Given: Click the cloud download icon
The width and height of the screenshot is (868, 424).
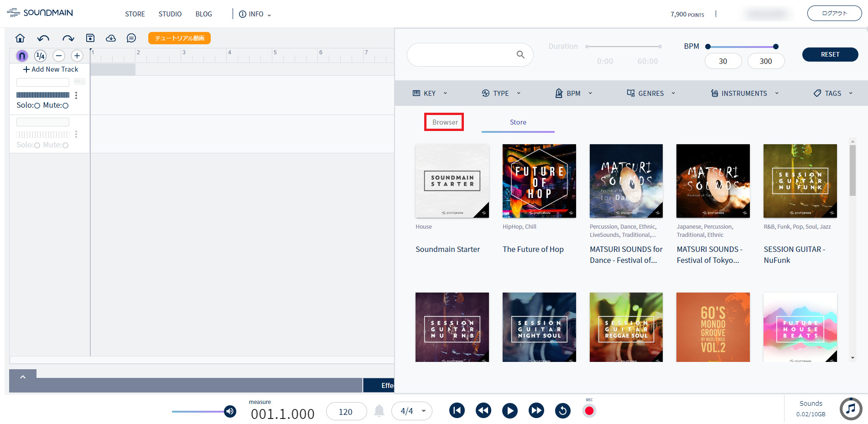Looking at the screenshot, I should [111, 38].
